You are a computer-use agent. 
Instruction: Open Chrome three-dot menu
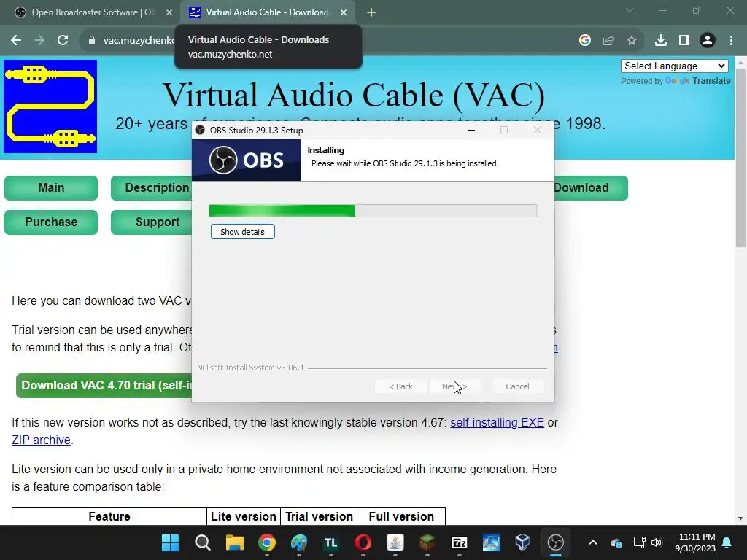(x=731, y=41)
